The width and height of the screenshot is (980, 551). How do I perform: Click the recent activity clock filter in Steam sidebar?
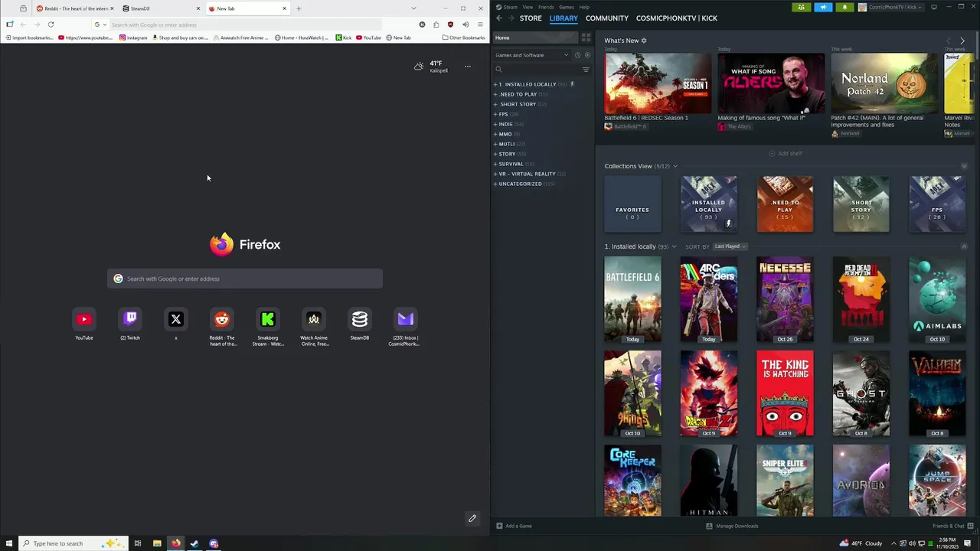(577, 55)
